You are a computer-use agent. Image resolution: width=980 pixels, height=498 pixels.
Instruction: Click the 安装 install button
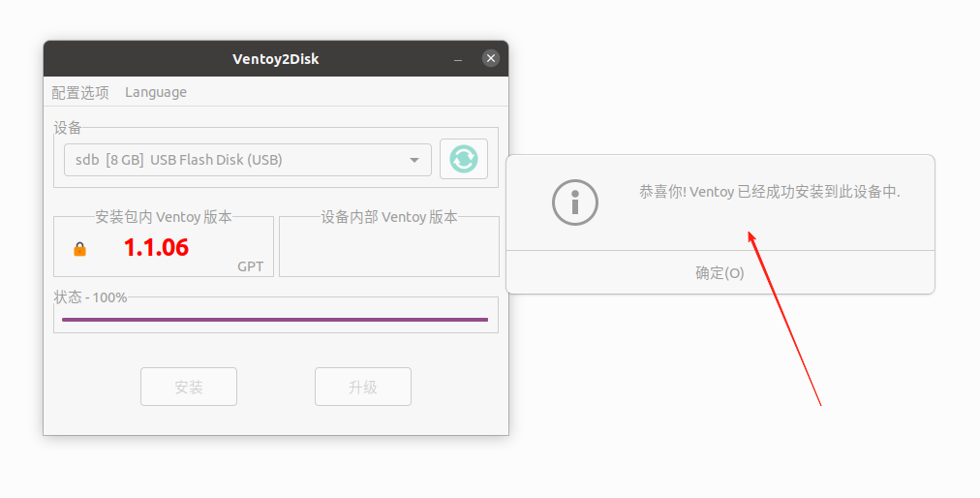click(189, 387)
